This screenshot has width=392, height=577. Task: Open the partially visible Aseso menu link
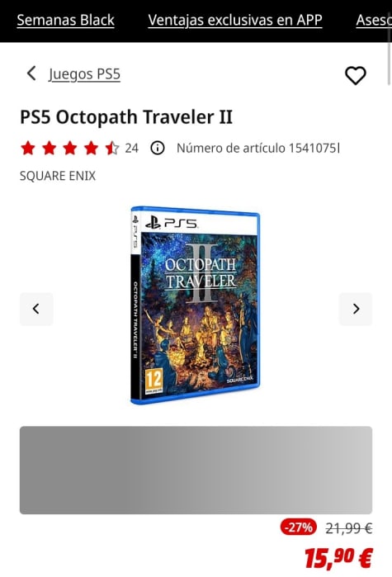(373, 21)
